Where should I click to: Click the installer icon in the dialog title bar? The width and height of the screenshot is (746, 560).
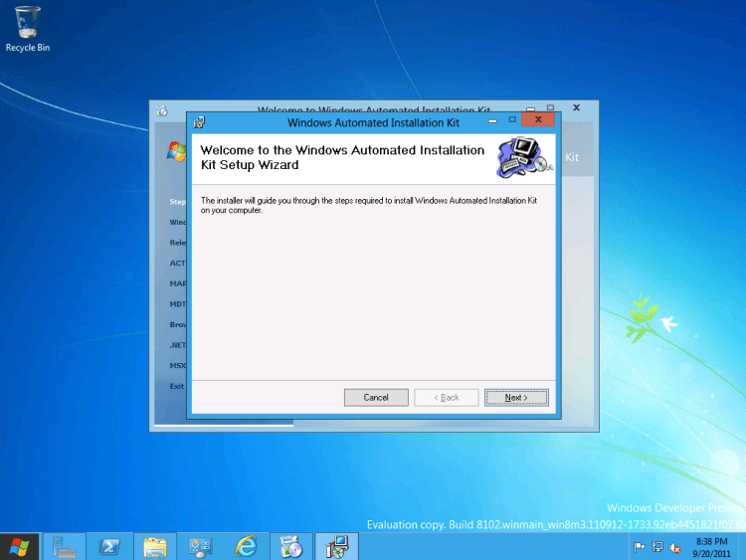tap(200, 122)
